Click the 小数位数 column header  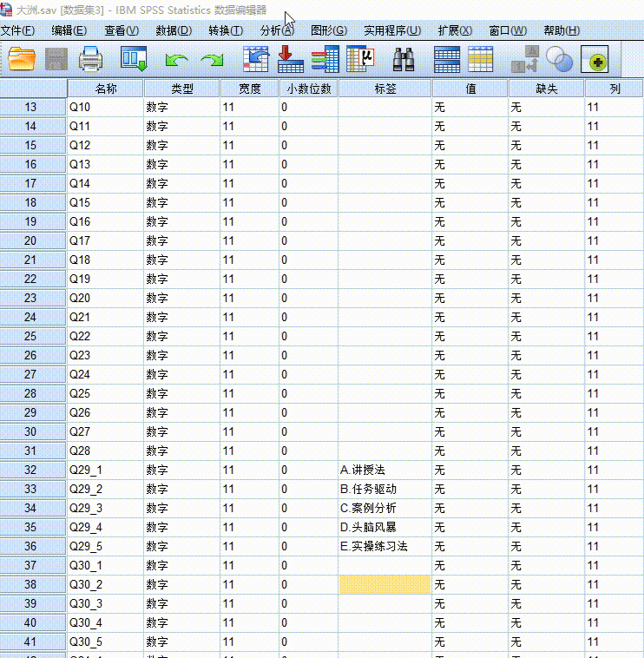coord(309,89)
